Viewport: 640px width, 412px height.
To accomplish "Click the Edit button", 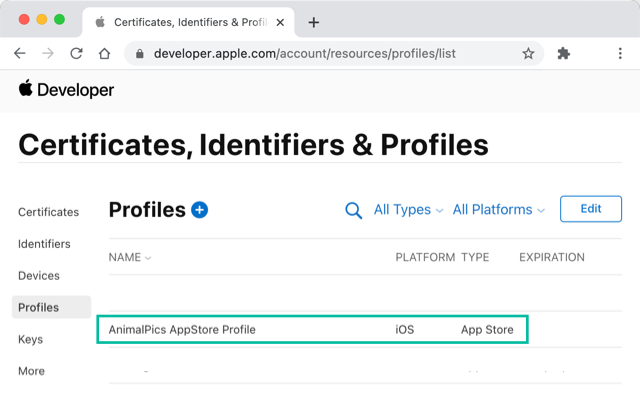I will (591, 209).
